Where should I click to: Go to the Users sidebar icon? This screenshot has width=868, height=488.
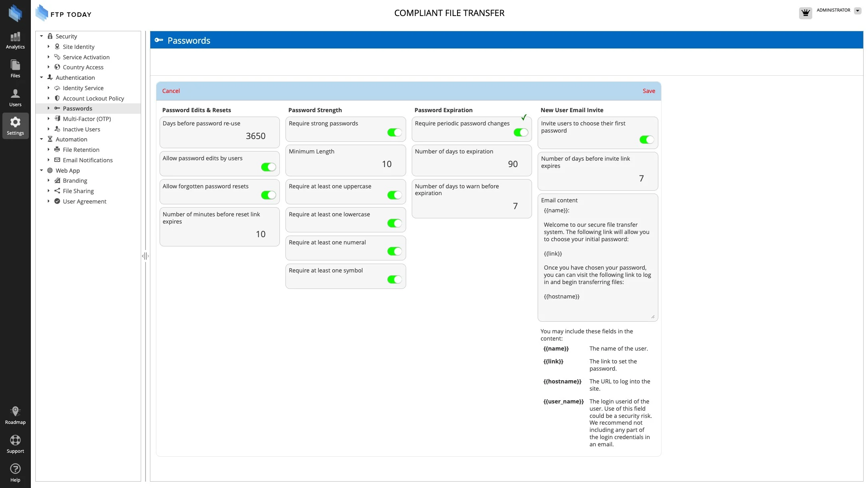point(15,97)
